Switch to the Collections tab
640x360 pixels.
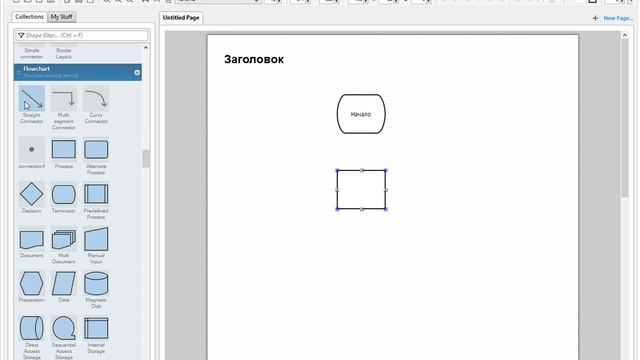tap(29, 17)
